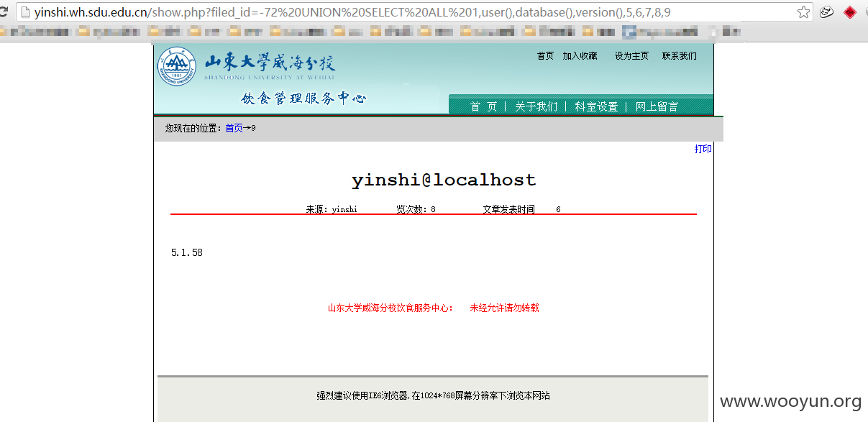Open 网上留言 in green navigation bar

pyautogui.click(x=657, y=106)
